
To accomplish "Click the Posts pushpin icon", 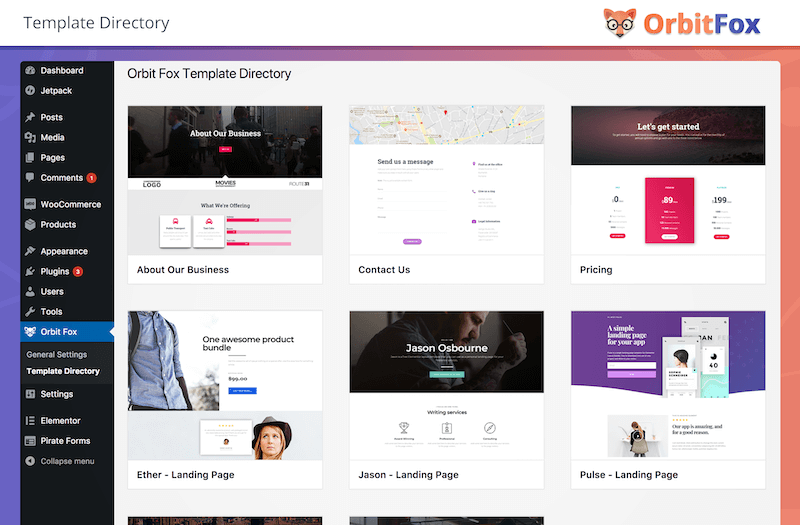I will [30, 117].
